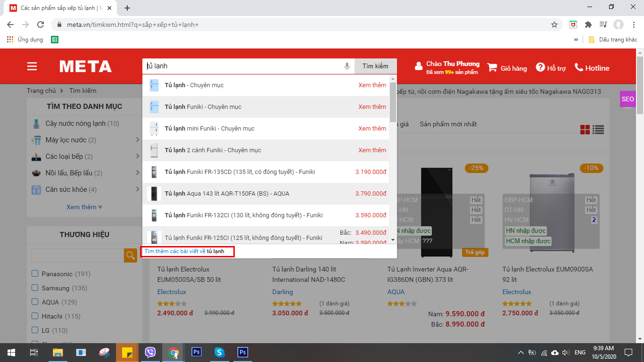
Task: Open Viber from the taskbar
Action: tap(150, 352)
